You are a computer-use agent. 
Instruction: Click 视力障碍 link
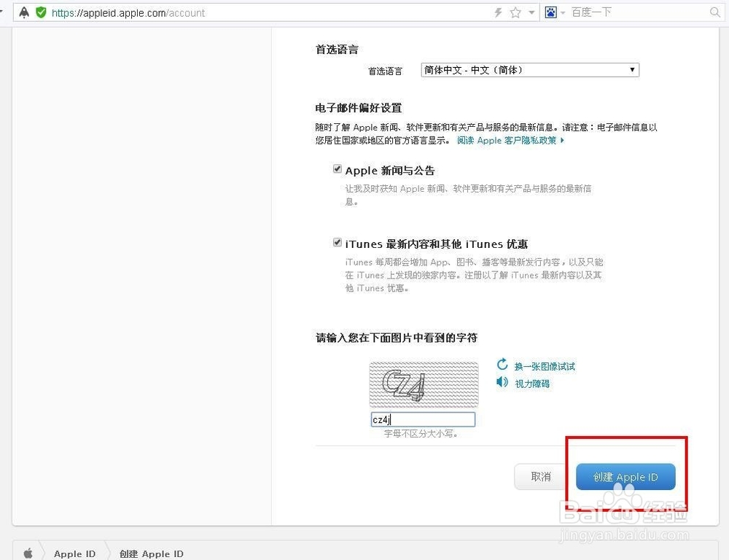coord(532,384)
